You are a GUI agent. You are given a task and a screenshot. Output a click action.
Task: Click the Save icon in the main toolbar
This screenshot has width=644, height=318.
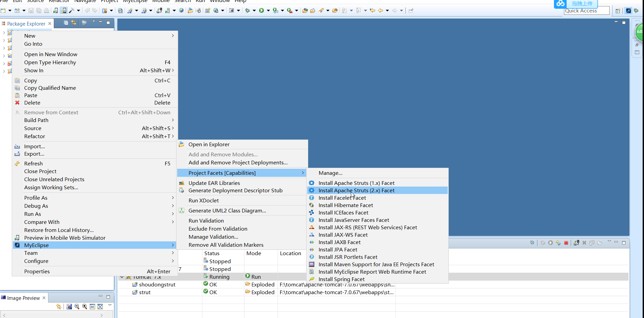coord(31,11)
